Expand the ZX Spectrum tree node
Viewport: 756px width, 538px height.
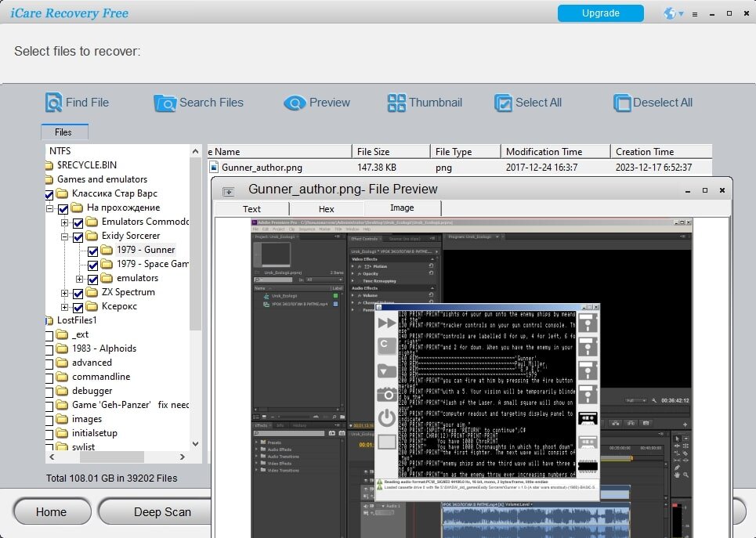64,293
